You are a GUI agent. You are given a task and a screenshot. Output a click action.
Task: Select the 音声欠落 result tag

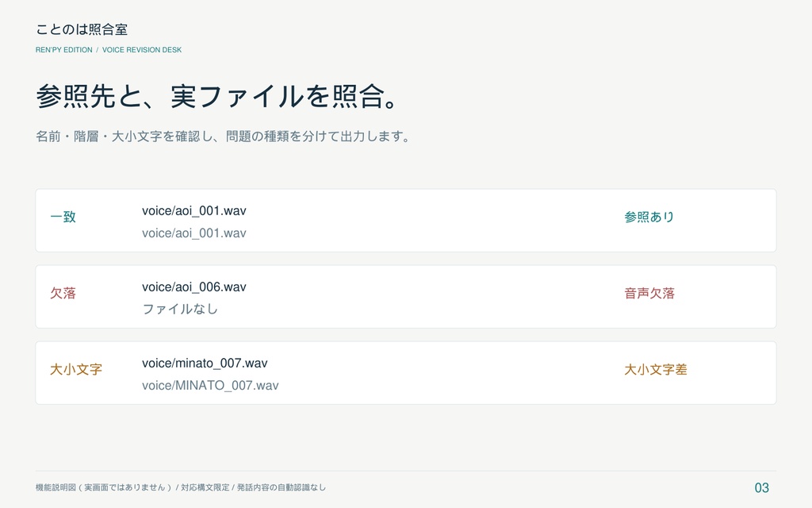click(x=649, y=293)
